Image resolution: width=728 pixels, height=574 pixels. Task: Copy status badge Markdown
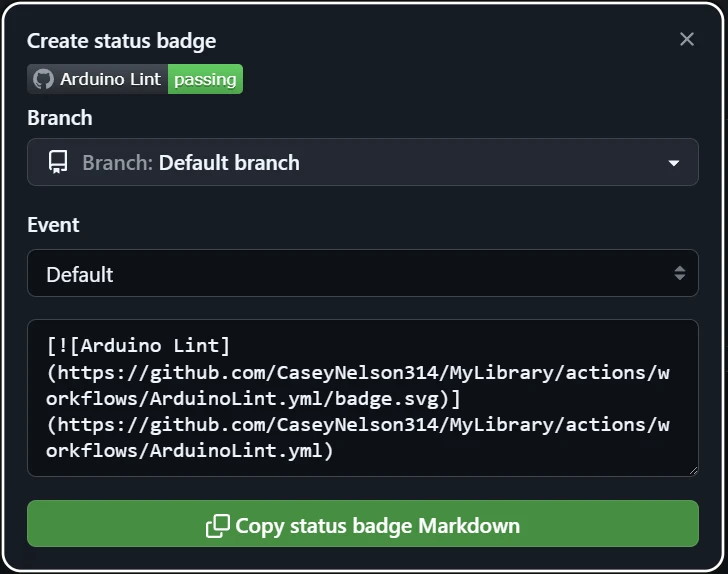[363, 523]
